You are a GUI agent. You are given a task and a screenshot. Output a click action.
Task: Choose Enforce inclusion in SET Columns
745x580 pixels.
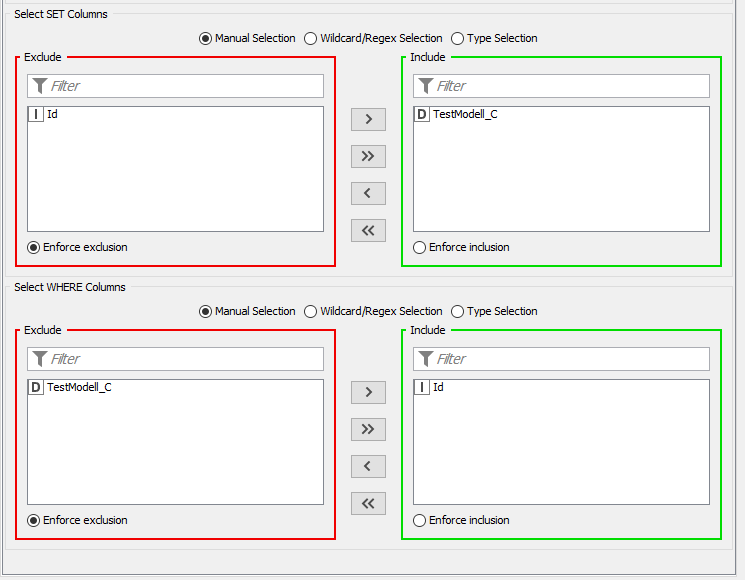click(x=461, y=247)
